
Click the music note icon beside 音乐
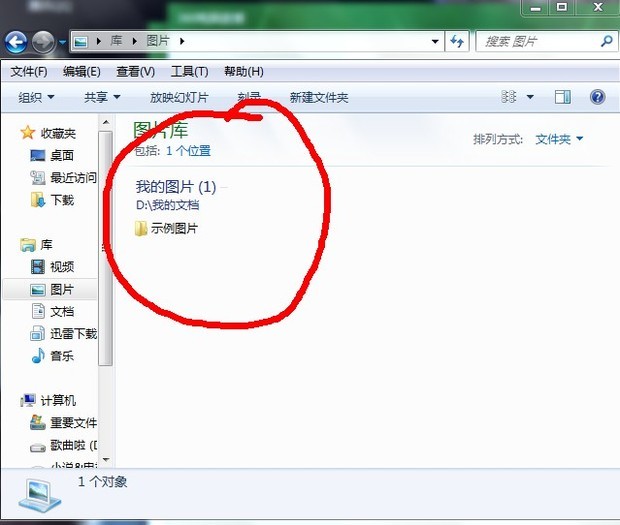pos(38,356)
